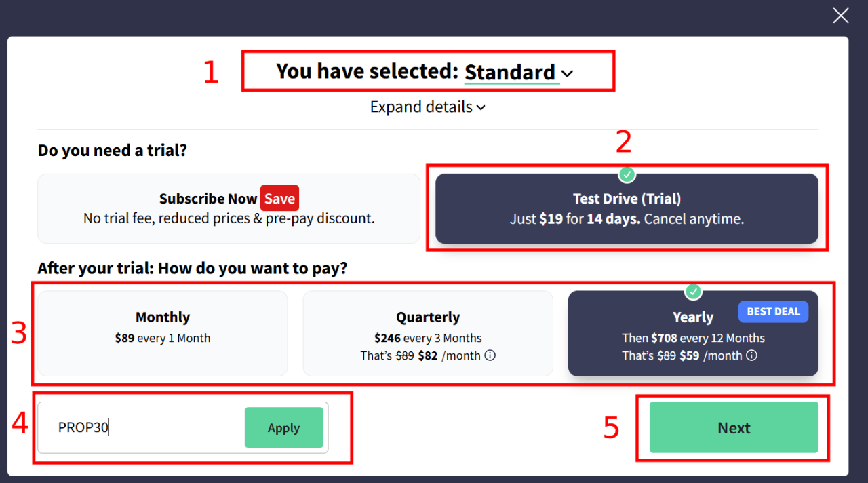Click the info icon beside Yearly pricing

point(751,355)
